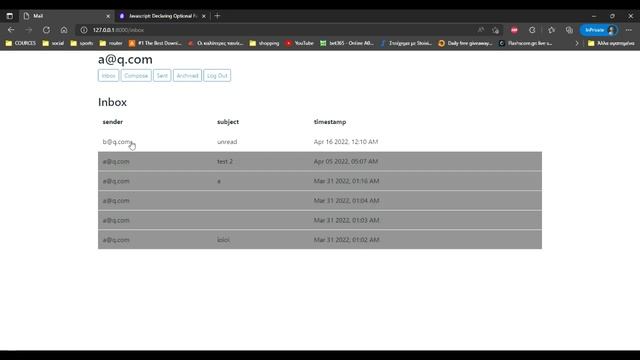Open the email dated Mar 31 2022, 01:16 AM
Image resolution: width=640 pixels, height=360 pixels.
click(x=320, y=181)
